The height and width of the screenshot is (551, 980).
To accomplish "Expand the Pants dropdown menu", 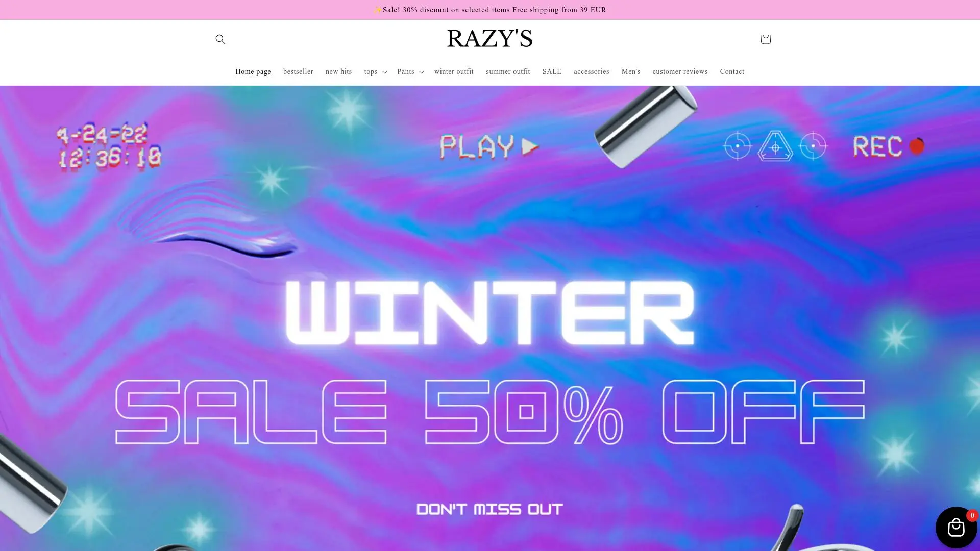I will coord(410,72).
